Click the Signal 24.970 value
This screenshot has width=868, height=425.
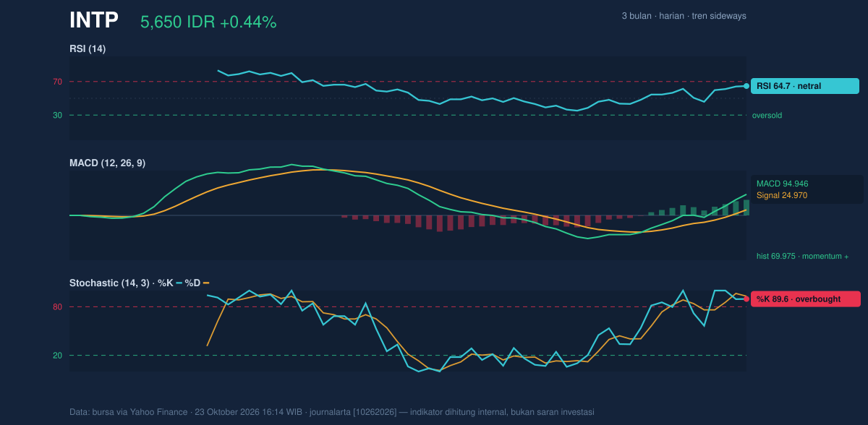click(782, 195)
